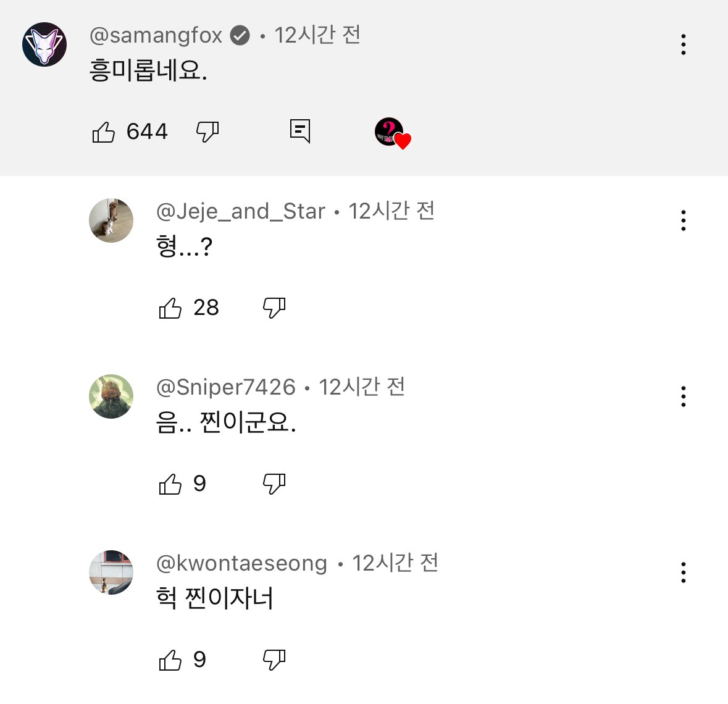This screenshot has height=704, width=728.
Task: Open three-dot menu on kwontaeseong reply
Action: click(x=683, y=572)
